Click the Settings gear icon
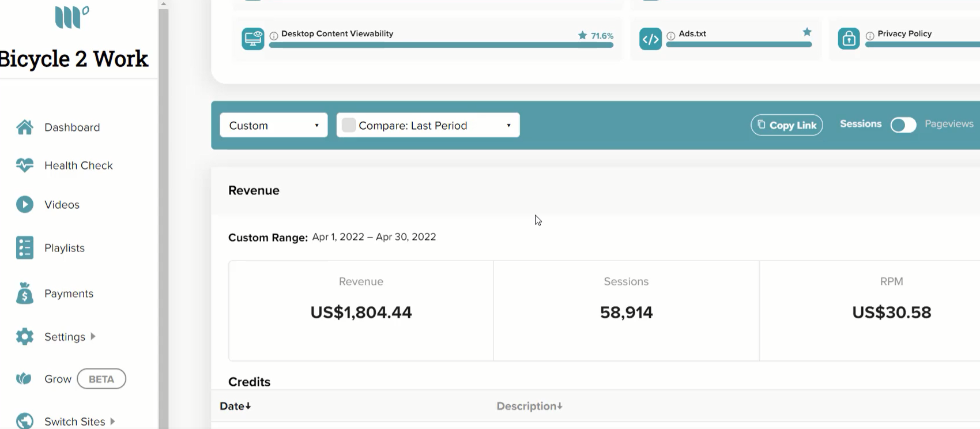980x429 pixels. click(x=24, y=336)
